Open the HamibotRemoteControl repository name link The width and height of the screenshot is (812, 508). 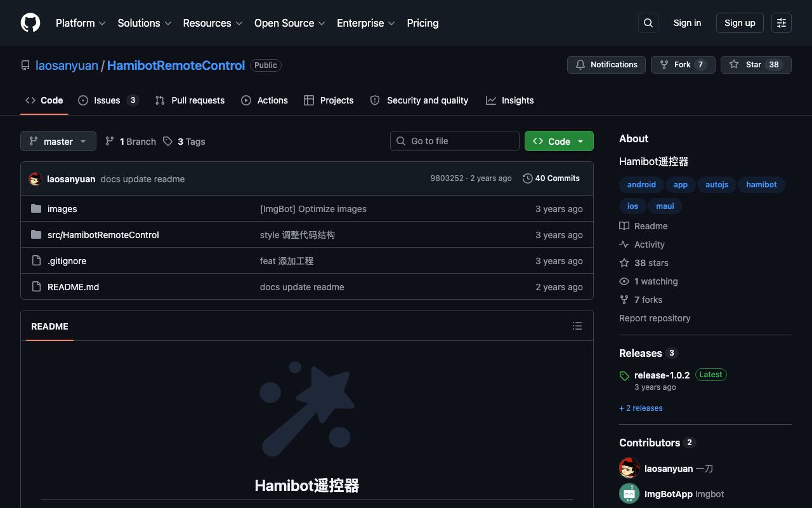pos(176,65)
